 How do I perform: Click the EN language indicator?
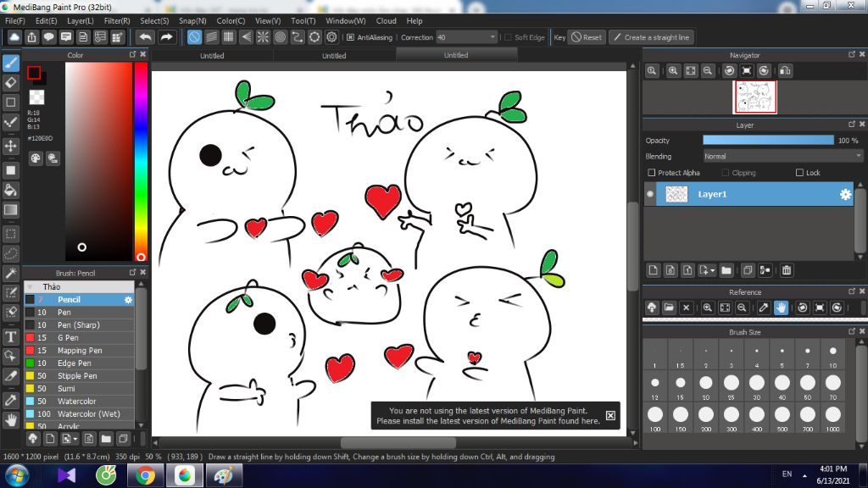(x=787, y=474)
